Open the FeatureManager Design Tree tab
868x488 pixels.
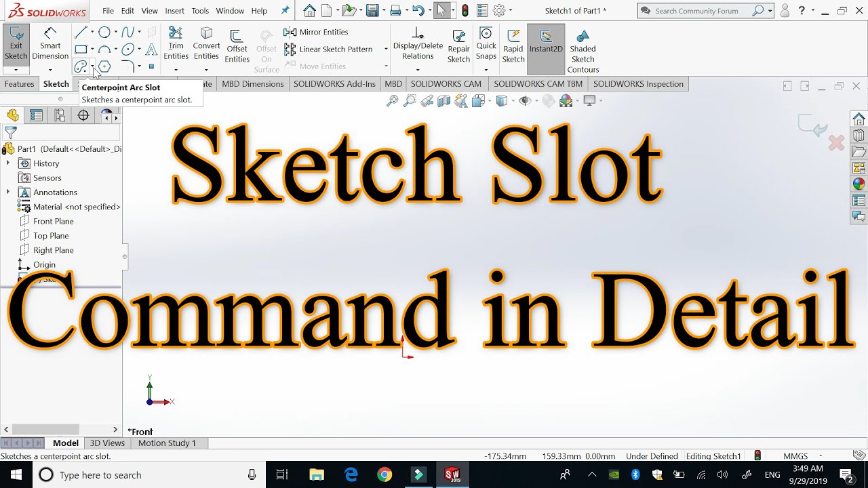coord(13,116)
